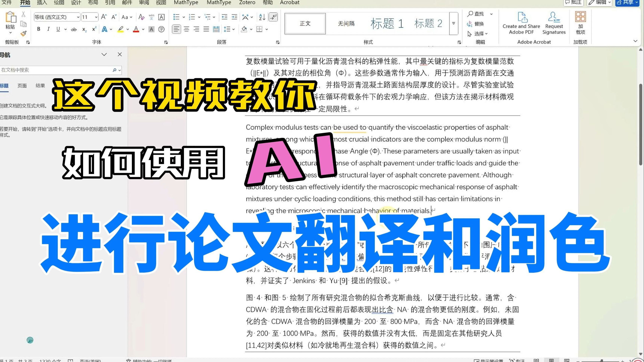Toggle show paragraph marks
This screenshot has height=362, width=644.
(x=273, y=17)
